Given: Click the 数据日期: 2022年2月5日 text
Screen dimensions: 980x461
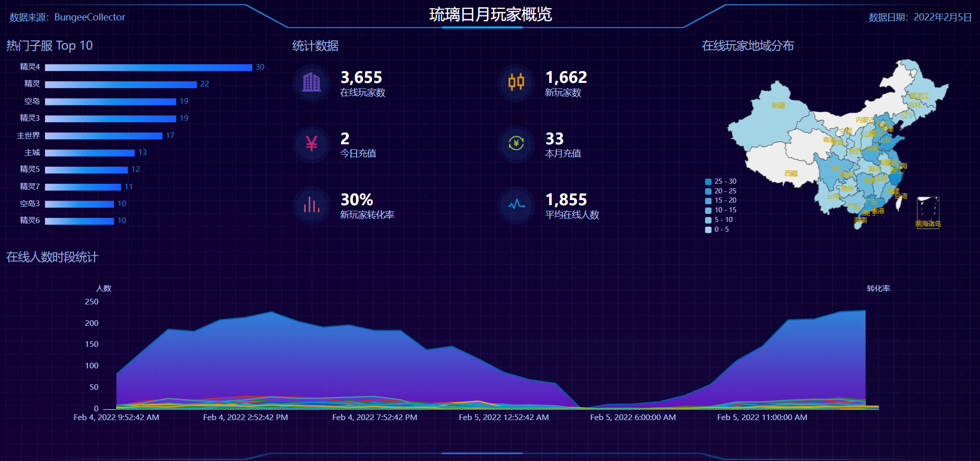Looking at the screenshot, I should click(920, 17).
